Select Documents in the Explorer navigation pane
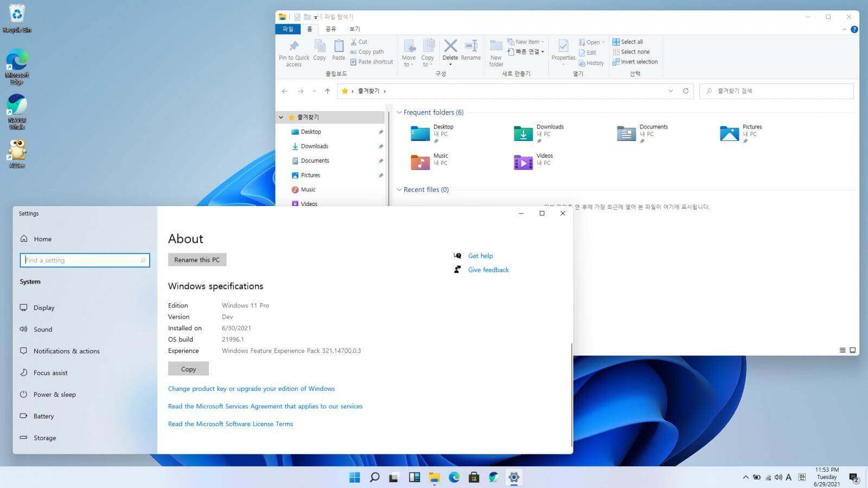Image resolution: width=868 pixels, height=488 pixels. (315, 161)
